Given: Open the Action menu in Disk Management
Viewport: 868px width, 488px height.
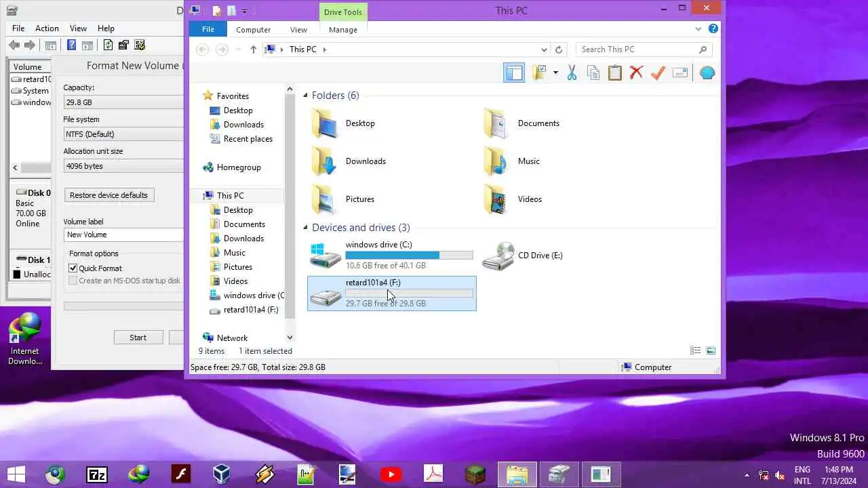Looking at the screenshot, I should click(x=47, y=28).
